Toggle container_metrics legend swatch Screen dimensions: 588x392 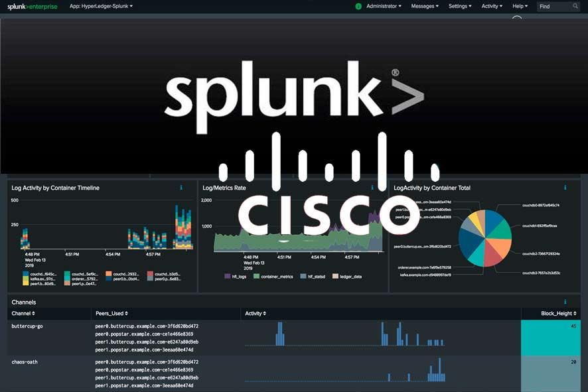click(256, 277)
